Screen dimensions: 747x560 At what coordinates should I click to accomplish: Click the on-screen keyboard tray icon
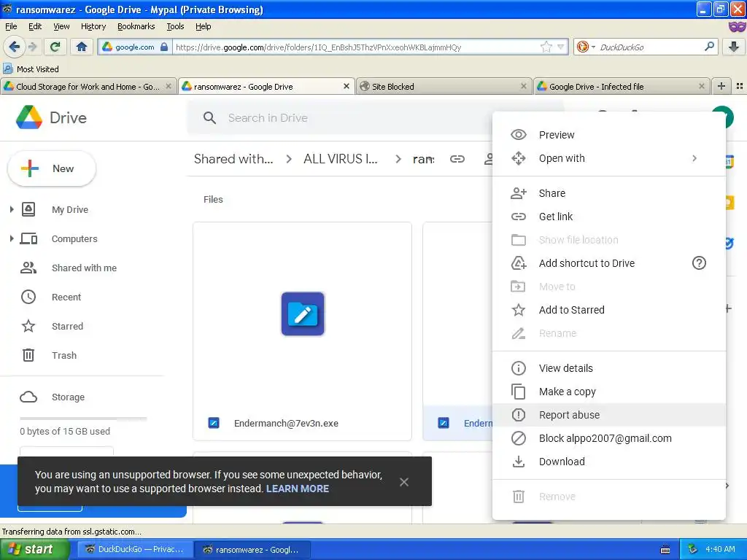click(x=665, y=550)
